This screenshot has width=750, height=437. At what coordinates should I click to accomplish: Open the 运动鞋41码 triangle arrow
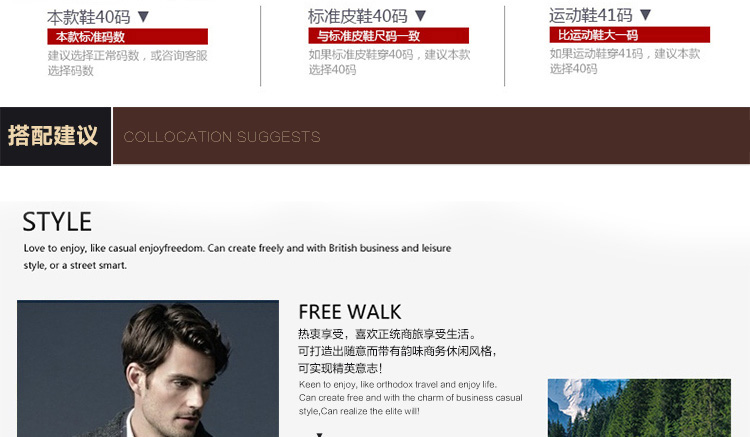tap(645, 15)
